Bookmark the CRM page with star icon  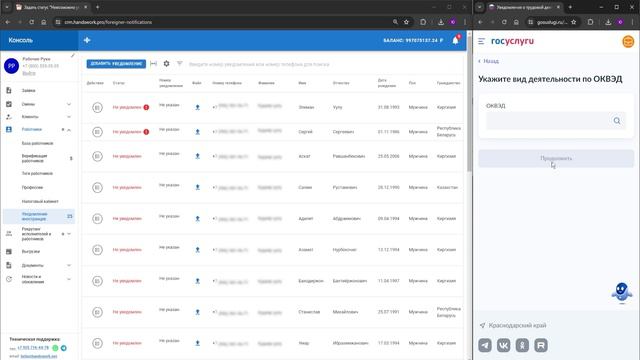406,22
